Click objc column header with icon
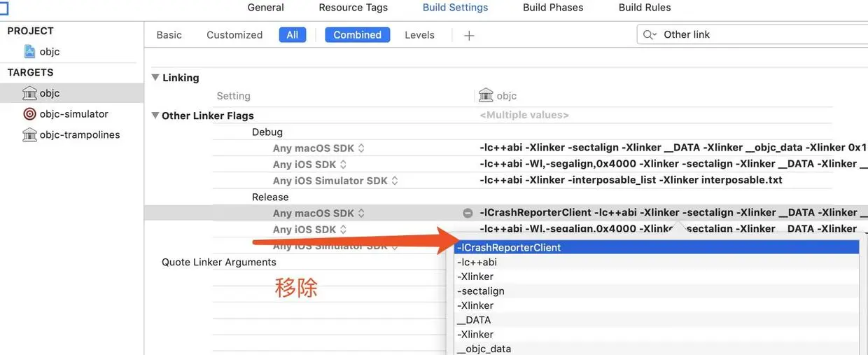This screenshot has width=868, height=355. 498,96
